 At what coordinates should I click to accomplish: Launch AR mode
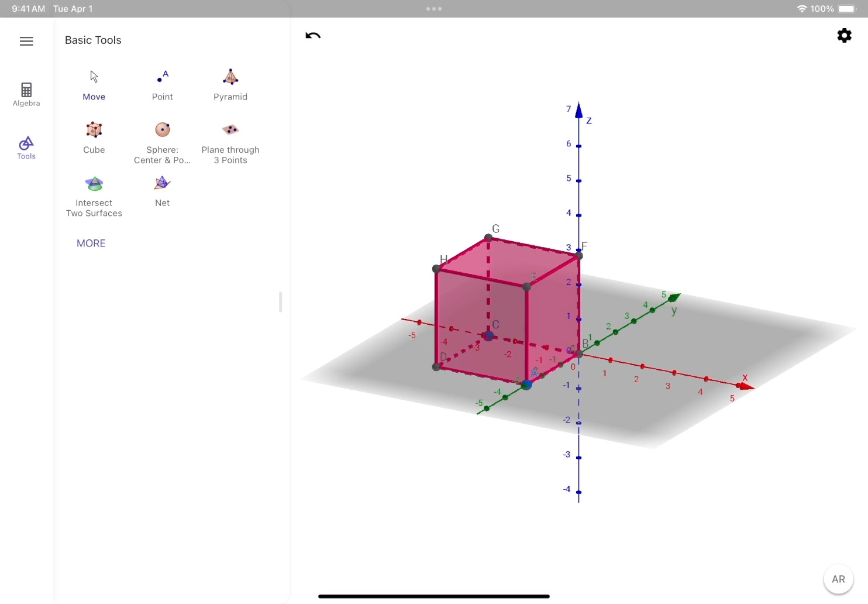(838, 579)
